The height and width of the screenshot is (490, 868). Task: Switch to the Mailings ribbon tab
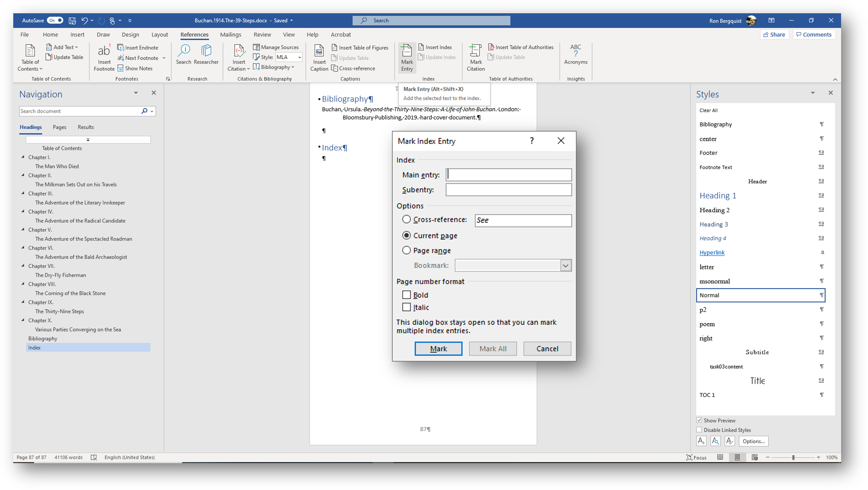[231, 34]
